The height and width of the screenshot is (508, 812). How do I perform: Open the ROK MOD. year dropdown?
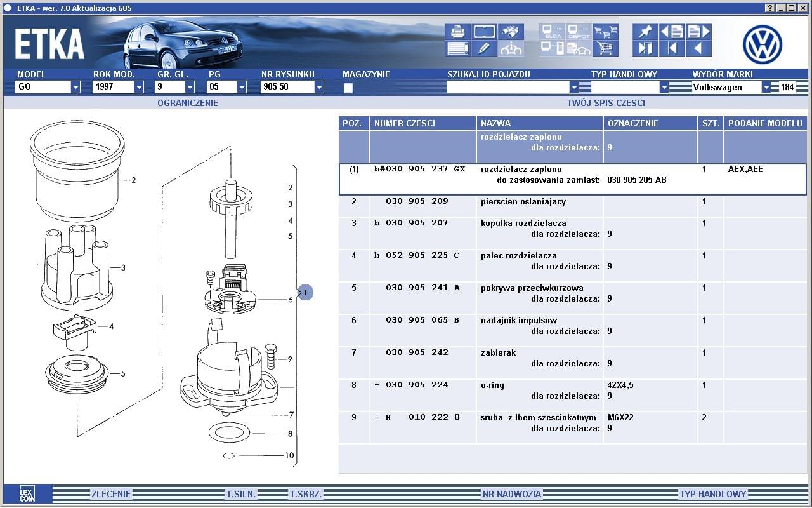139,88
